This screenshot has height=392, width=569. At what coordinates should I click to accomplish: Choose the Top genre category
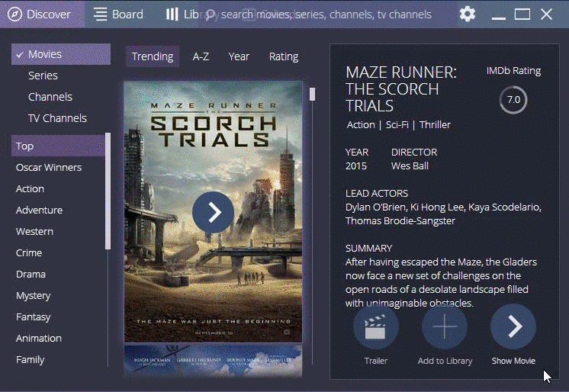pyautogui.click(x=58, y=146)
